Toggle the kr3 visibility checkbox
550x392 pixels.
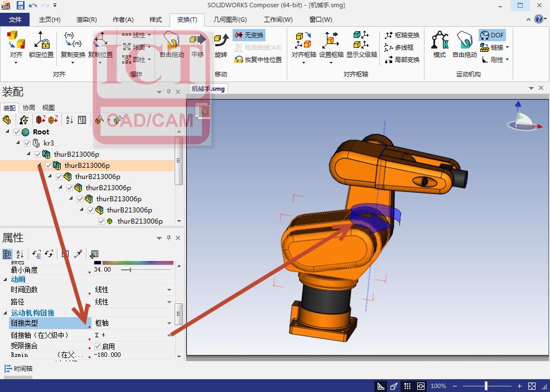[x=27, y=143]
